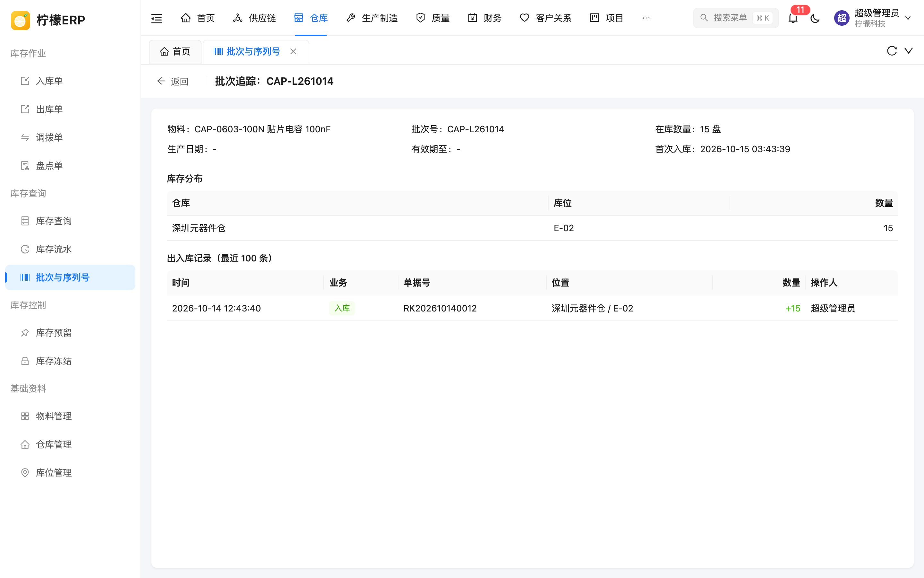
Task: Click the 生产制造 wrench icon
Action: point(350,18)
